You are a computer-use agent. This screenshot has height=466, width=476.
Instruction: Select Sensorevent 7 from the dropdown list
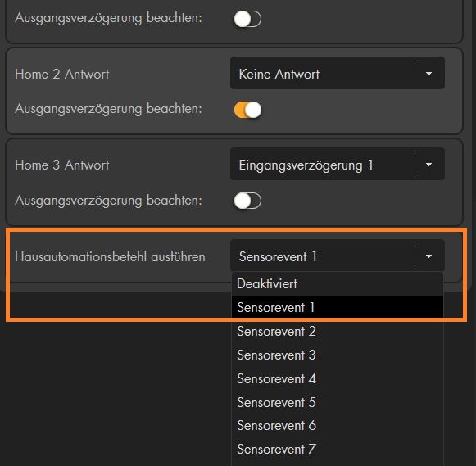tap(338, 449)
